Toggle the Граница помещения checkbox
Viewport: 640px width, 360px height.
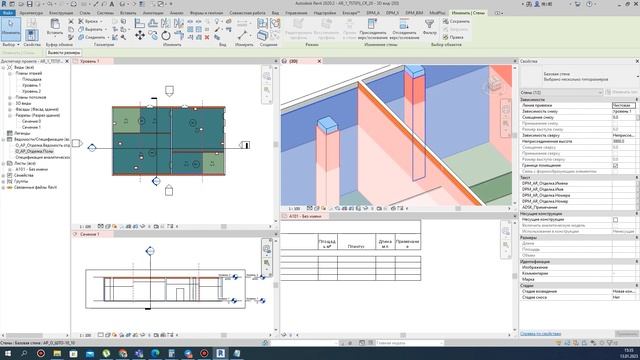coord(615,166)
